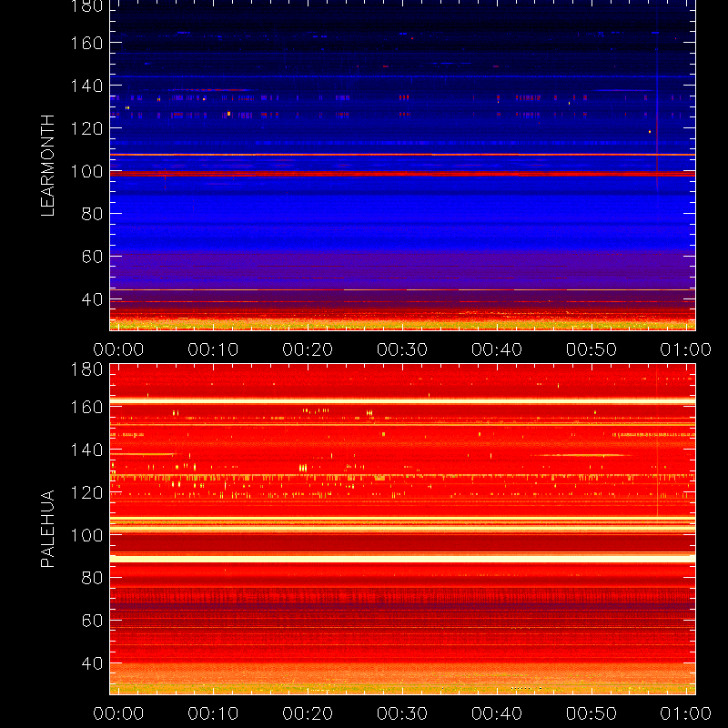This screenshot has height=728, width=728.
Task: Click inside the LEARMONTH spectrogram plot
Action: 402,166
